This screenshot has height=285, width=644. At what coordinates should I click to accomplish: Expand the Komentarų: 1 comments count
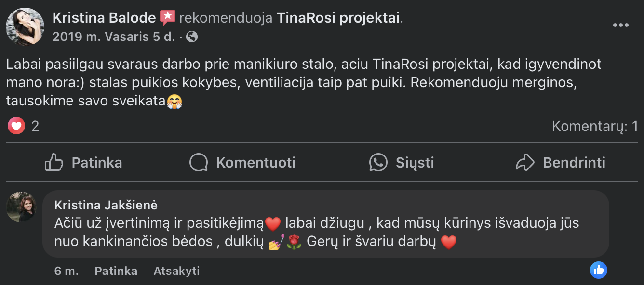(595, 126)
